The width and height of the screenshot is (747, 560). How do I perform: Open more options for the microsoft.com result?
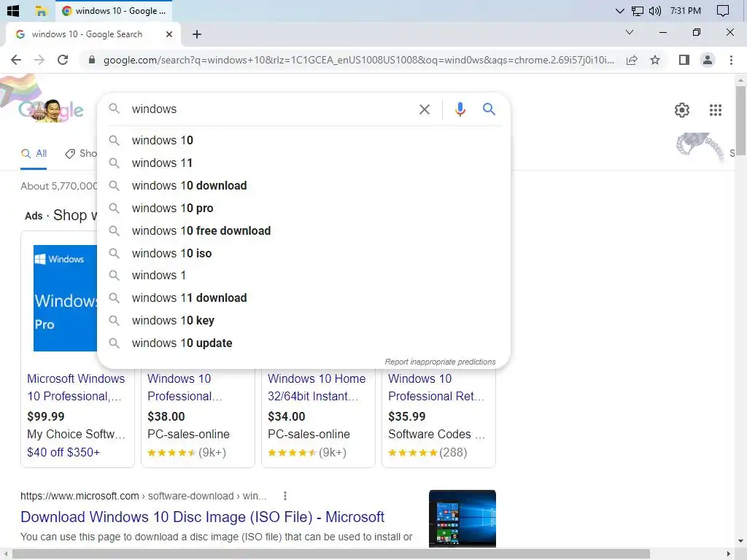pos(285,496)
